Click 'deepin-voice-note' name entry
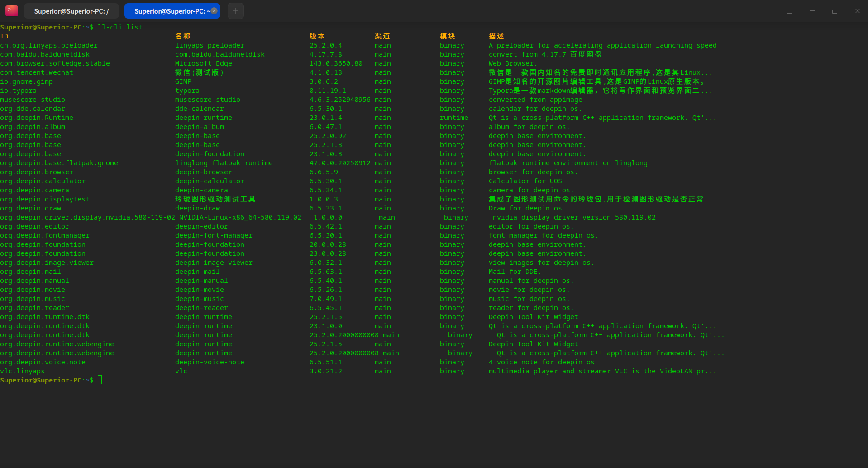 (x=210, y=362)
